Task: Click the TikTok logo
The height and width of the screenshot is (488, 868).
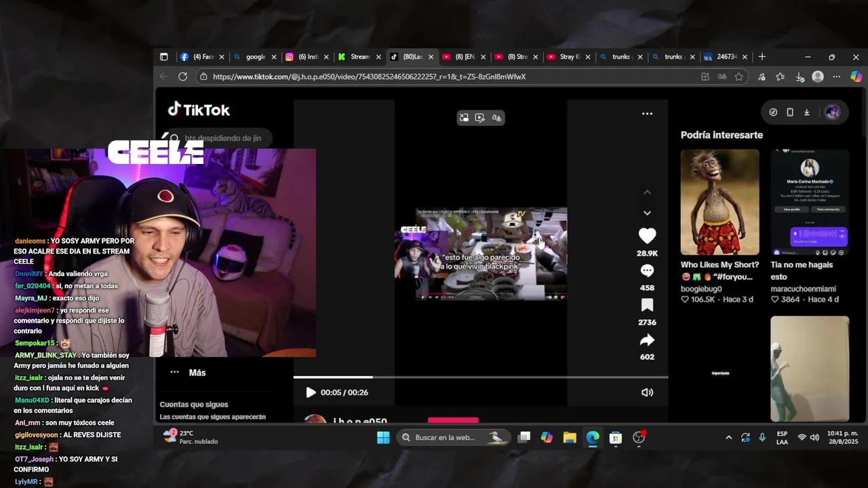Action: [199, 110]
